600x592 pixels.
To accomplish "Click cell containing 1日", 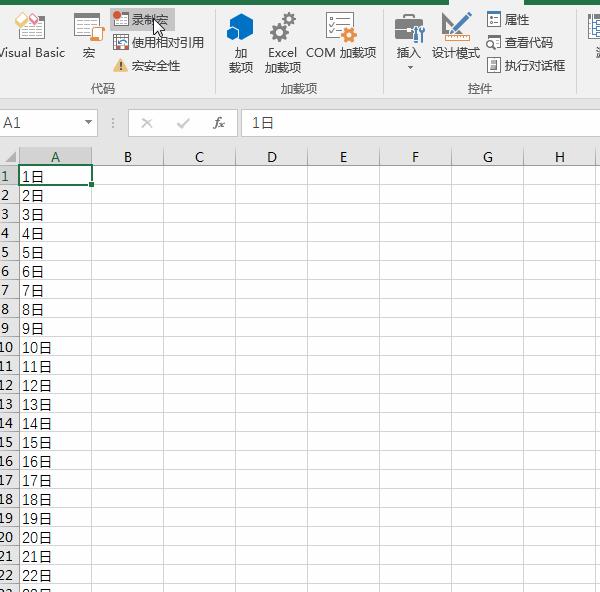I will tap(55, 176).
